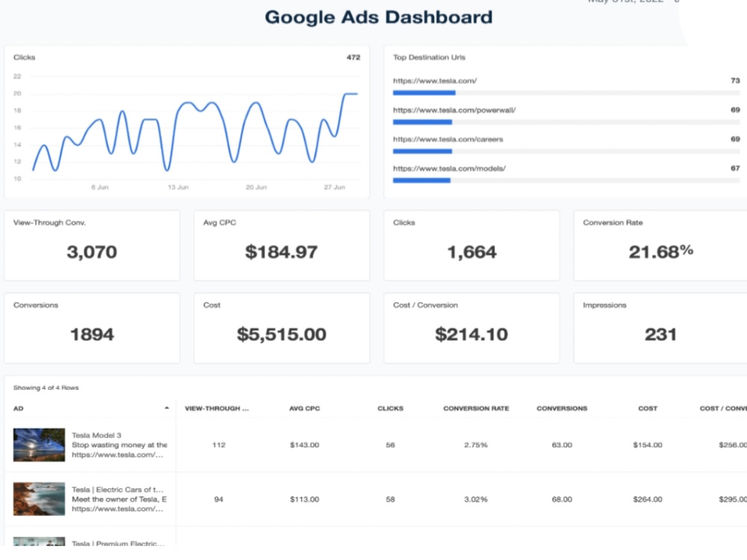Sort table by VIEW-THROUGH column header
The image size is (747, 560).
pos(217,408)
